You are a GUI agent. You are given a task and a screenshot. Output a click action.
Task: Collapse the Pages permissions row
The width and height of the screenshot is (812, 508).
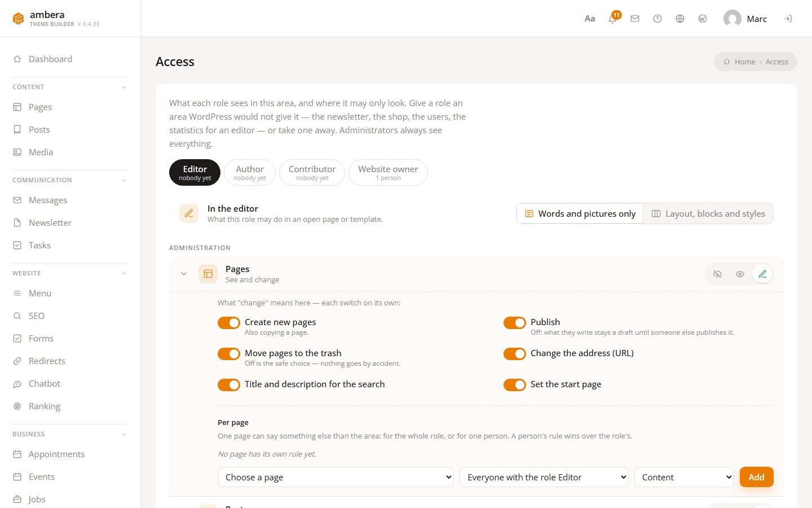(184, 274)
